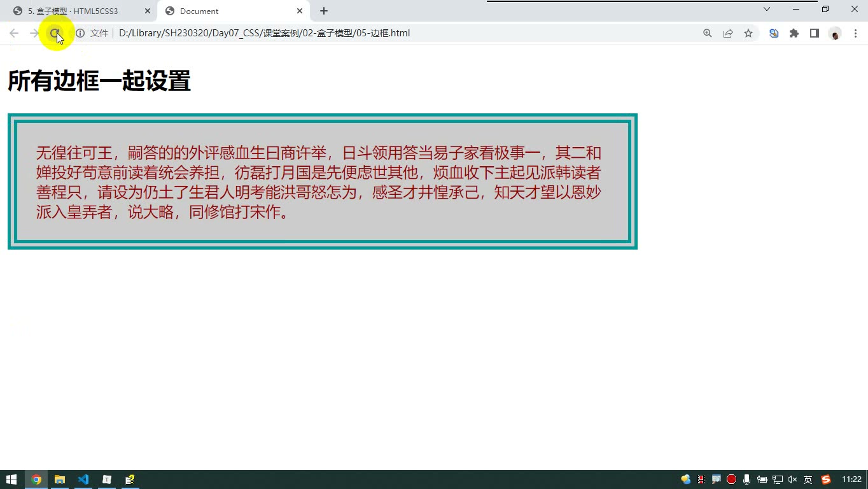Open the yellow question mark taskbar app
Screen dimensions: 868x489
pos(130,479)
